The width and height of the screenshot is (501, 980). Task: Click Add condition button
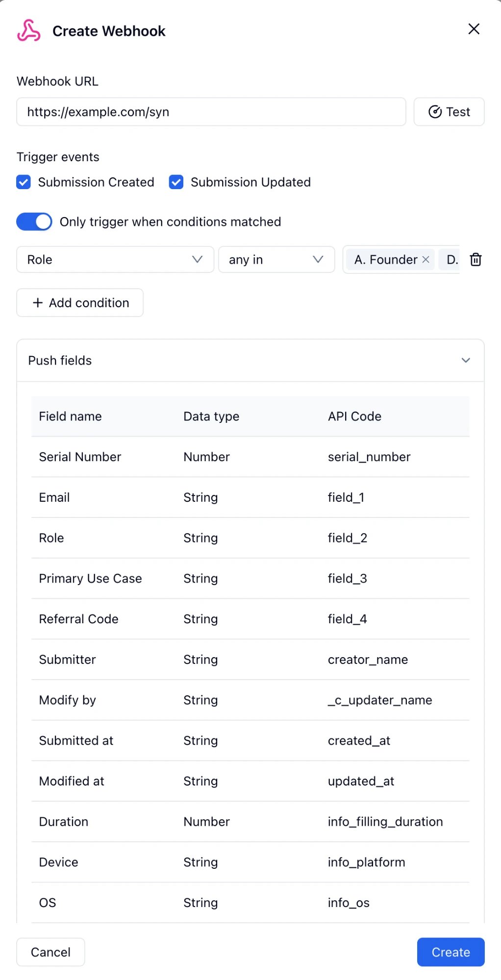[x=80, y=302]
